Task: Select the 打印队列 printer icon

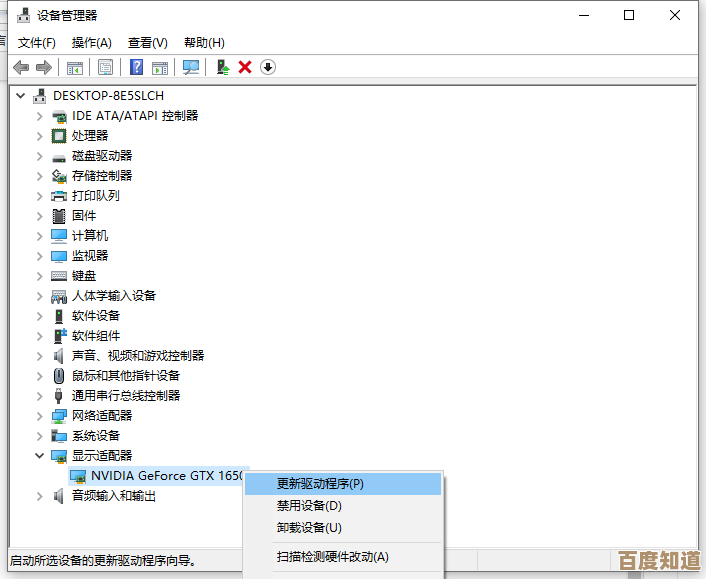Action: [x=59, y=196]
